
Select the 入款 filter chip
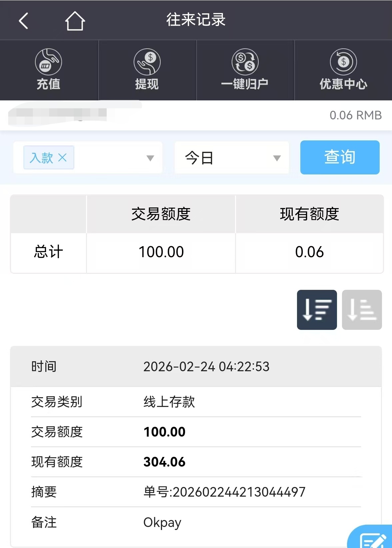(x=41, y=157)
